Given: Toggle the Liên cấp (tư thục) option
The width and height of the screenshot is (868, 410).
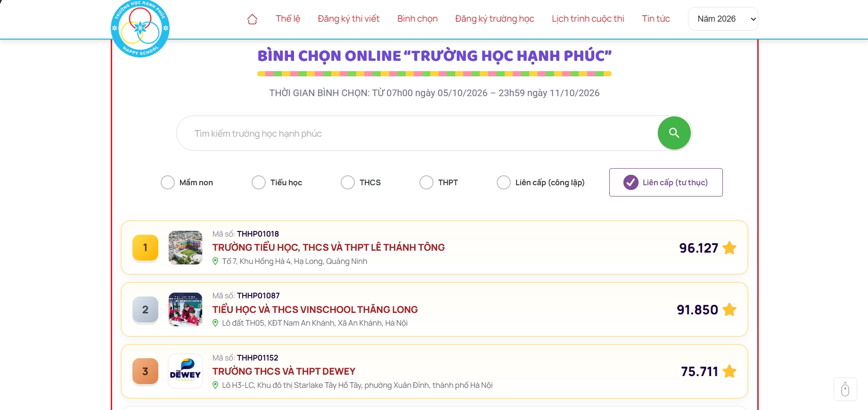Looking at the screenshot, I should (x=666, y=182).
